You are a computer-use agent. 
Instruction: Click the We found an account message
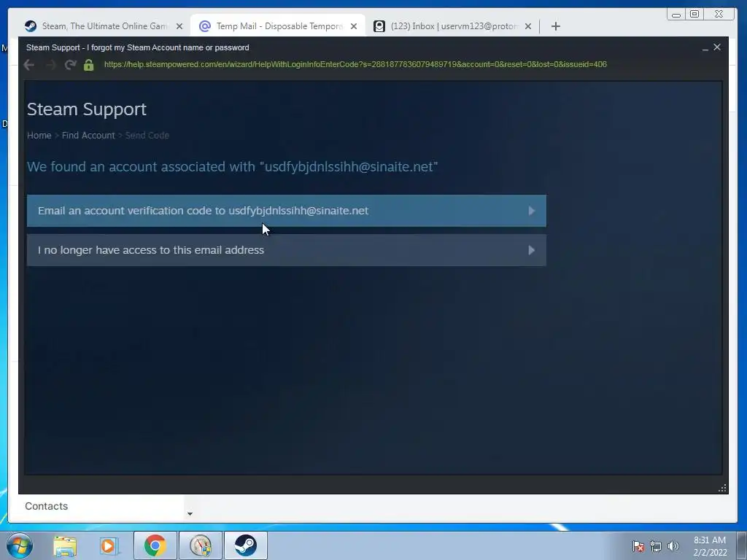(233, 167)
